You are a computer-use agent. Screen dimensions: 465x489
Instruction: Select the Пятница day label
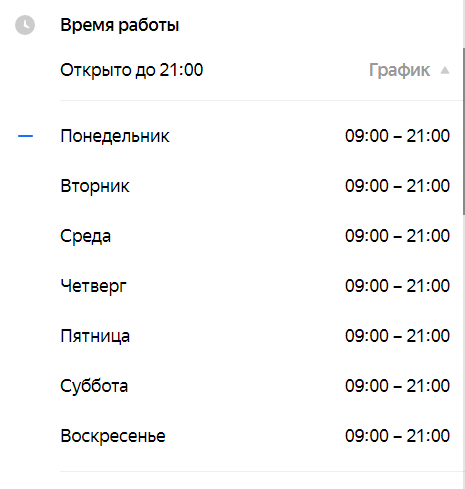click(x=95, y=336)
